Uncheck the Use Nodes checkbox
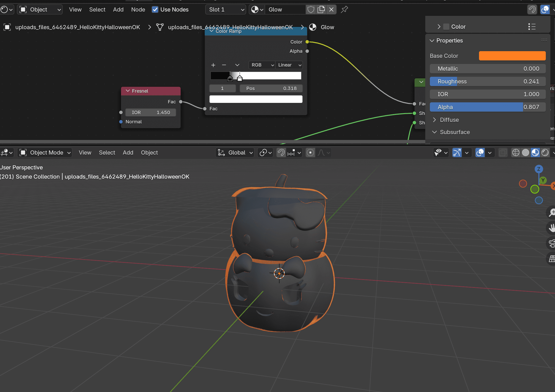The width and height of the screenshot is (555, 392). pyautogui.click(x=155, y=10)
